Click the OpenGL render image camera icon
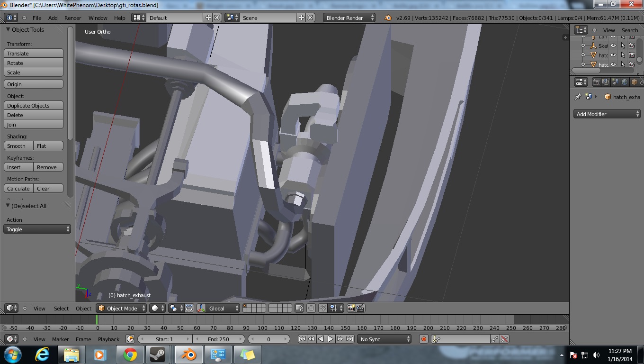The image size is (644, 364). click(x=351, y=308)
